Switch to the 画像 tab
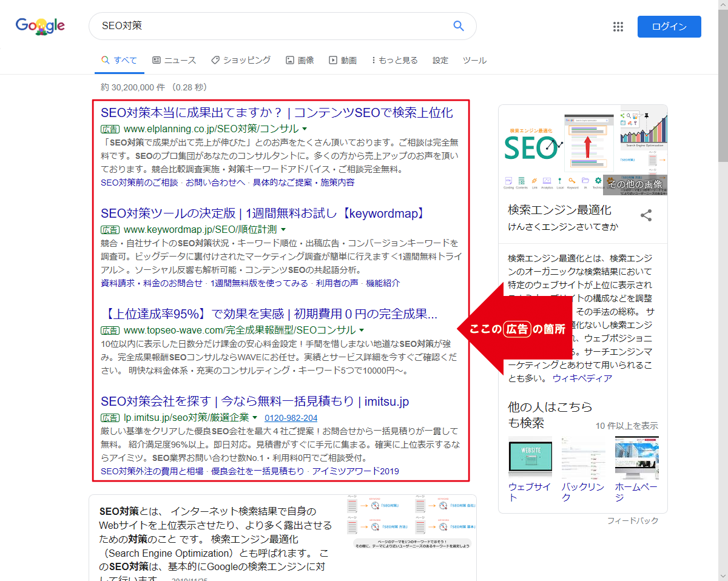This screenshot has width=728, height=581. click(300, 60)
